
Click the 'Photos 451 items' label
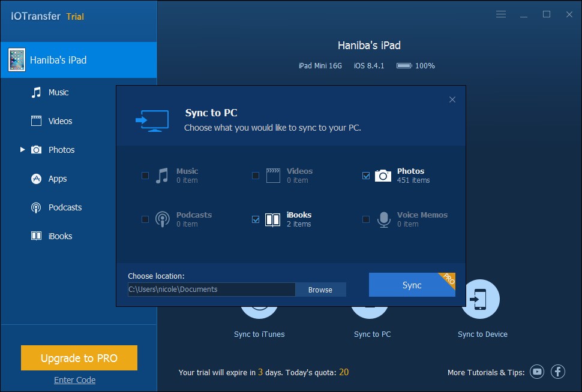click(x=413, y=176)
